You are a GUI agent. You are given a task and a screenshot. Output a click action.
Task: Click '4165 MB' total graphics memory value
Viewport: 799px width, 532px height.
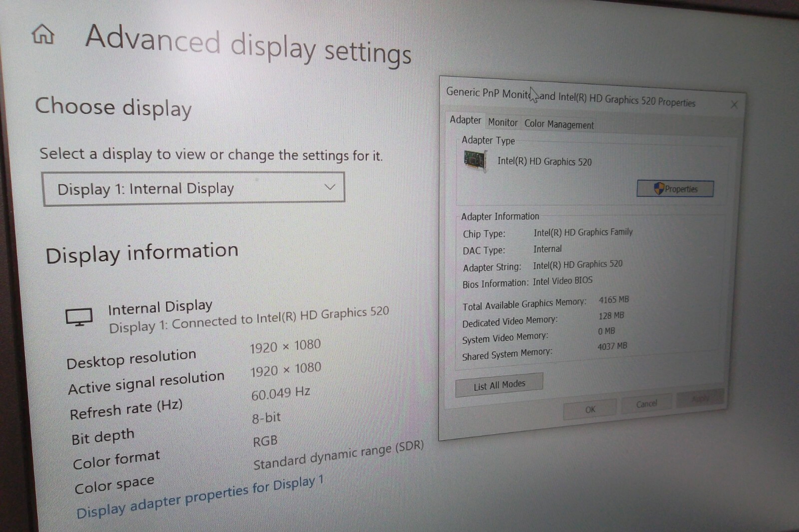pos(614,299)
